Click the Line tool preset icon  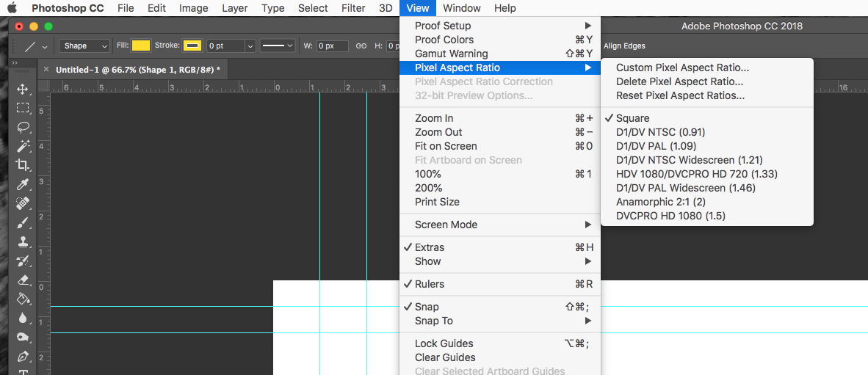tap(30, 46)
